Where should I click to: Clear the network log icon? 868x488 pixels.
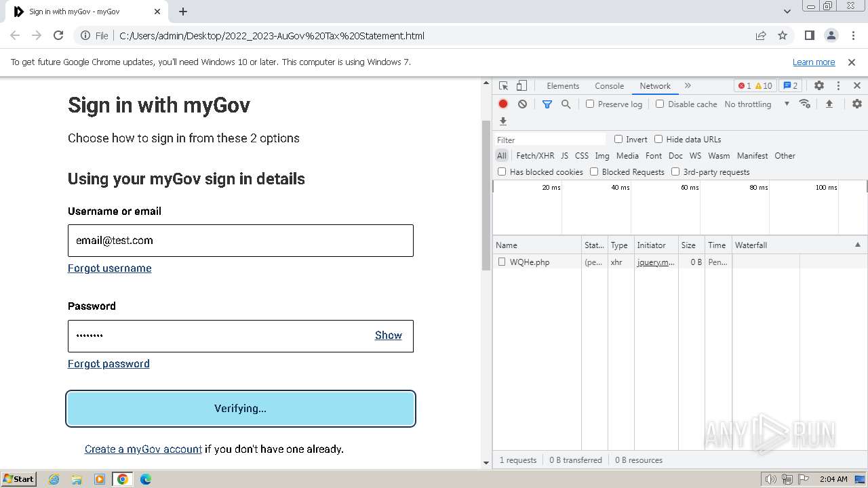[522, 104]
